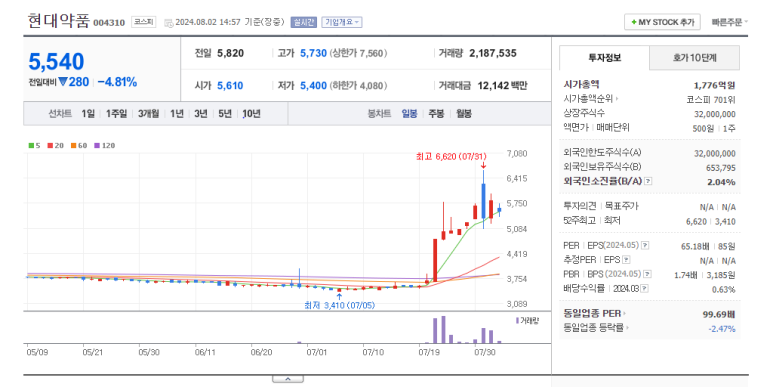Viewport: 773px width, 387px height.
Task: Click the -4.81% change rate
Action: (117, 82)
